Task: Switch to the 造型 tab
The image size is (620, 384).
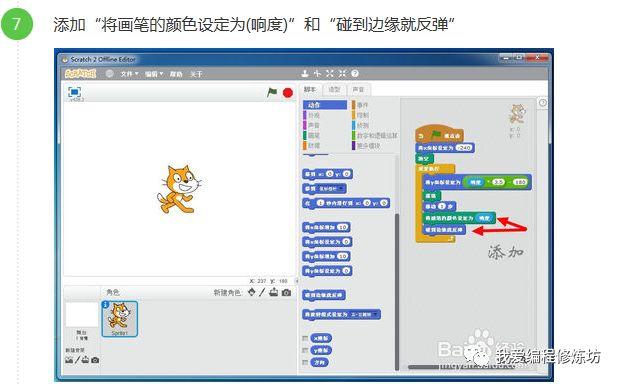Action: tap(334, 90)
